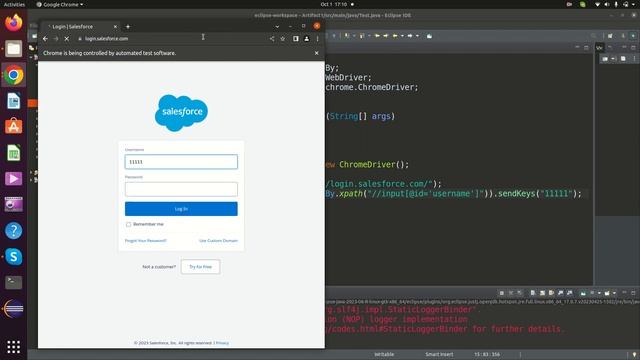Click the tip lightbulb in Eclipse status bar
Screen dimensions: 640x360
(x=634, y=354)
